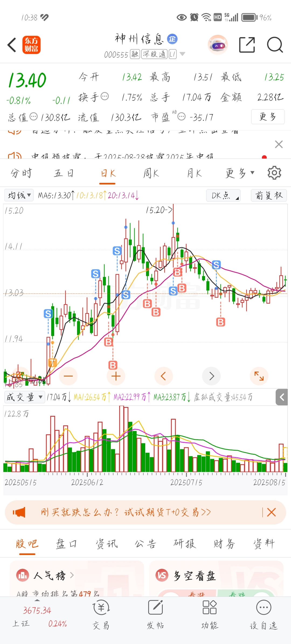The height and width of the screenshot is (644, 291).
Task: Open the 东方财富 app logo
Action: pos(32,45)
